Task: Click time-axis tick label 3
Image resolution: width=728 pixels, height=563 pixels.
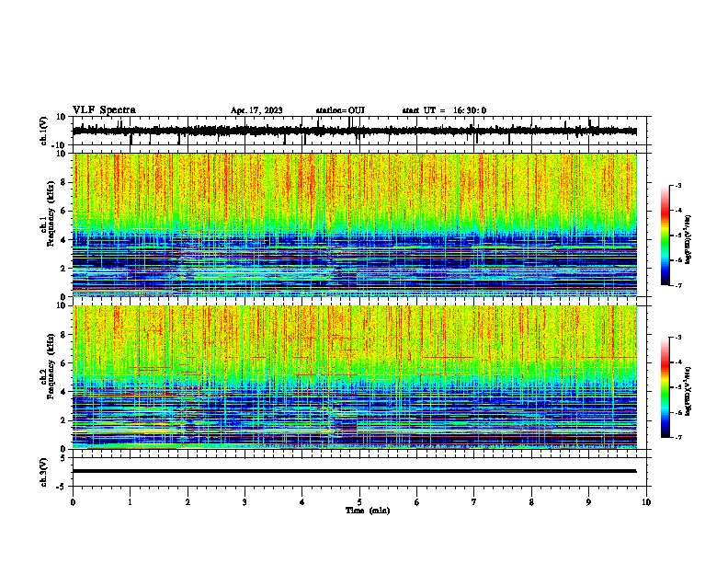Action: 245,502
